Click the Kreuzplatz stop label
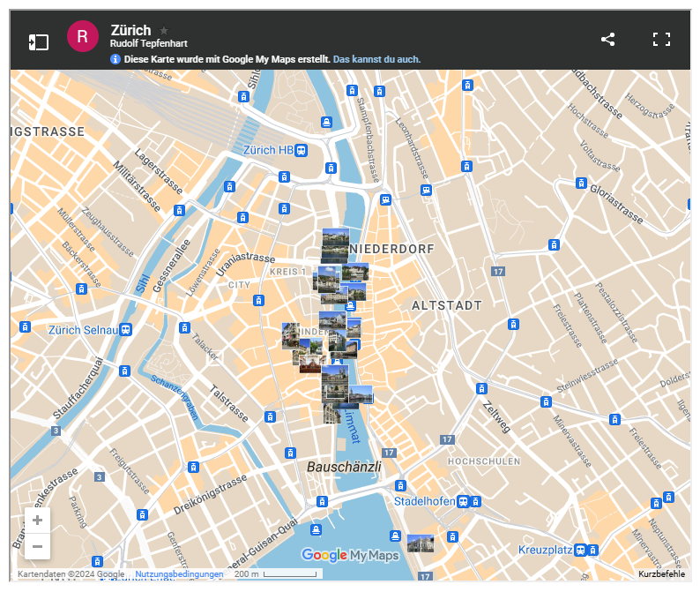 click(545, 550)
